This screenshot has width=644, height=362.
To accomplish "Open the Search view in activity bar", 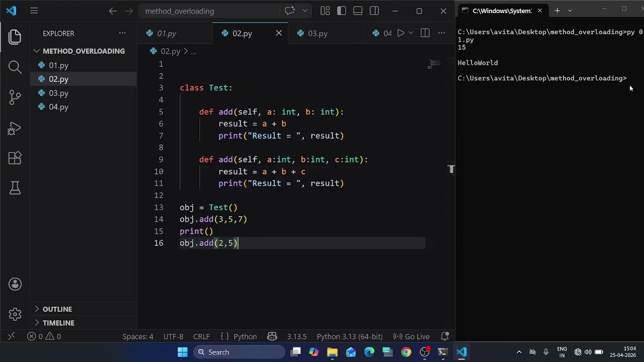I will pyautogui.click(x=15, y=67).
